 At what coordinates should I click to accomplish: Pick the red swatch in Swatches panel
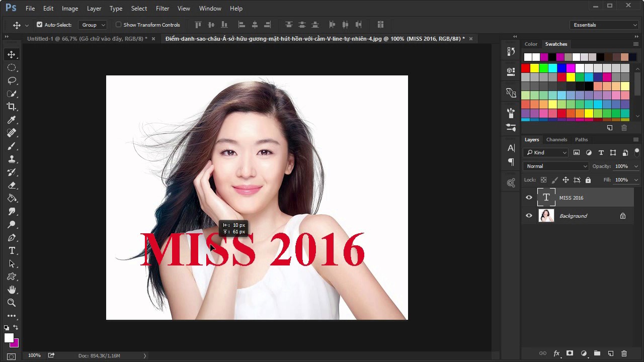pos(526,68)
